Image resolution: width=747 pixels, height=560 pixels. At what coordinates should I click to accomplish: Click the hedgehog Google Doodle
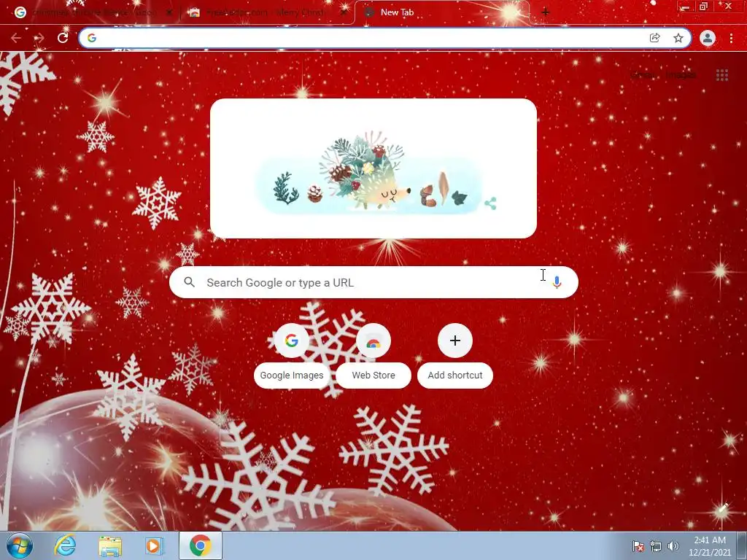tap(373, 168)
